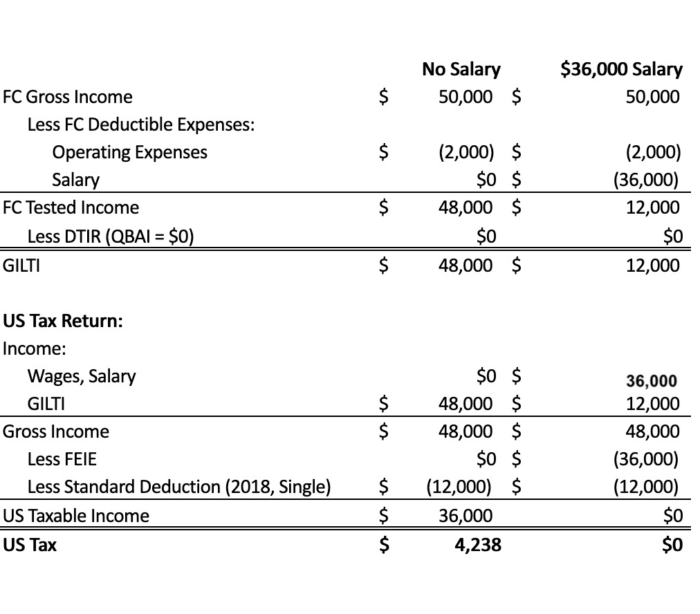This screenshot has width=700, height=614.
Task: Select the Gross Income row label
Action: click(56, 431)
